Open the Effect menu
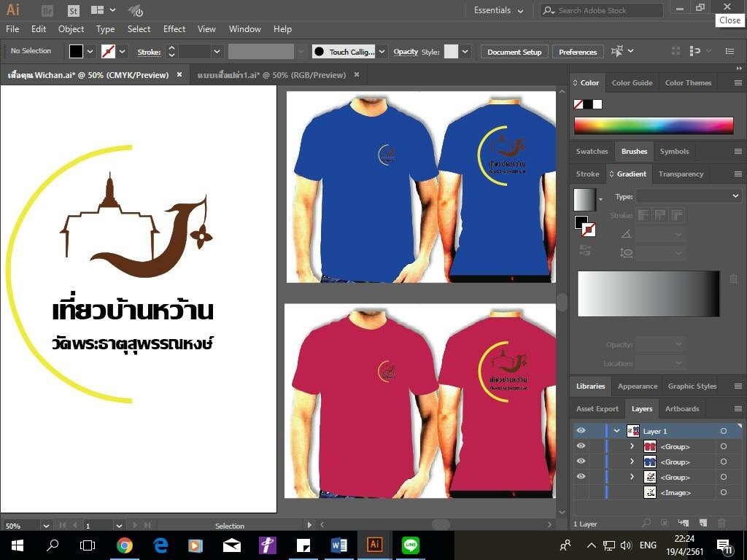This screenshot has width=747, height=560. (x=174, y=29)
